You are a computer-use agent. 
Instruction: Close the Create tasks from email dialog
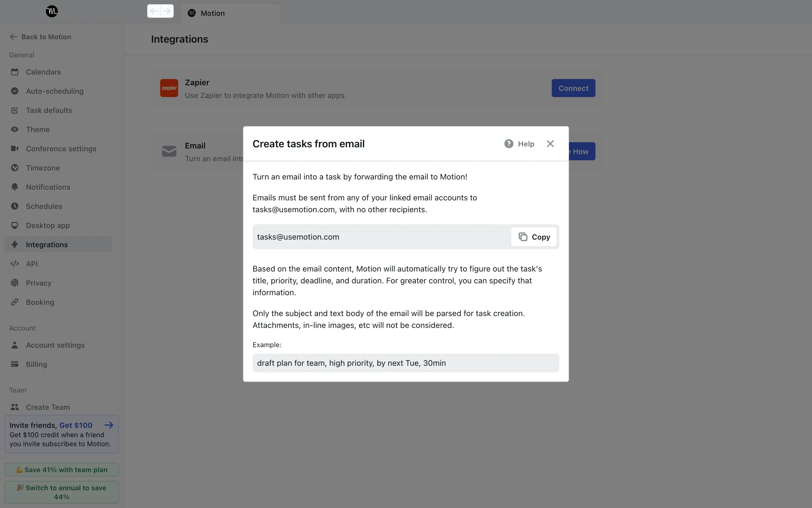(x=550, y=144)
